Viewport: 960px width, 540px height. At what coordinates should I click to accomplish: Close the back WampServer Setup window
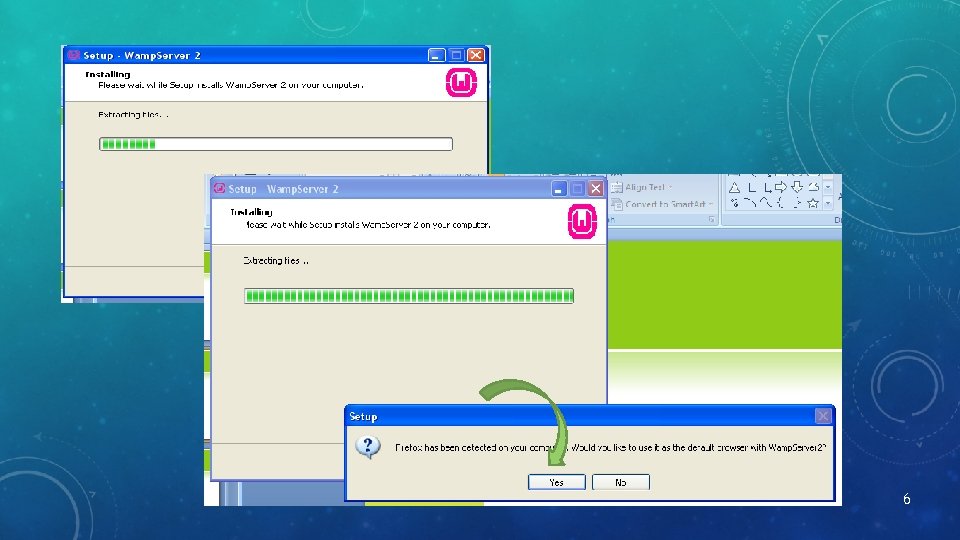pyautogui.click(x=476, y=55)
